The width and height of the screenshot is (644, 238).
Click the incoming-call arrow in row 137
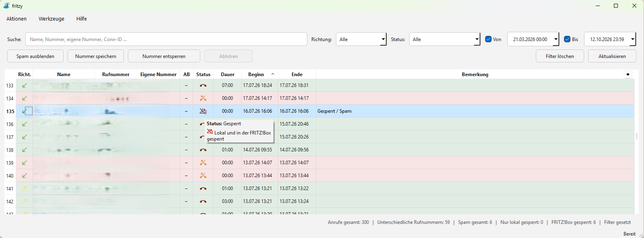[25, 137]
